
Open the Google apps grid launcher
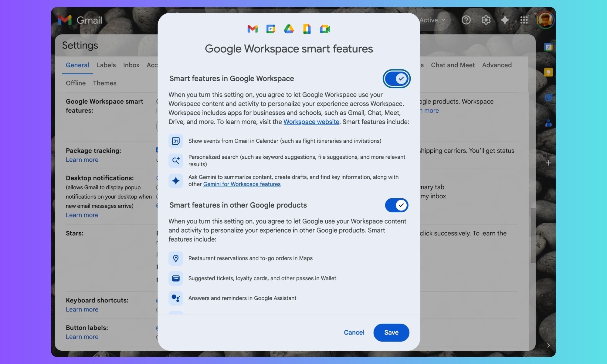click(x=524, y=20)
